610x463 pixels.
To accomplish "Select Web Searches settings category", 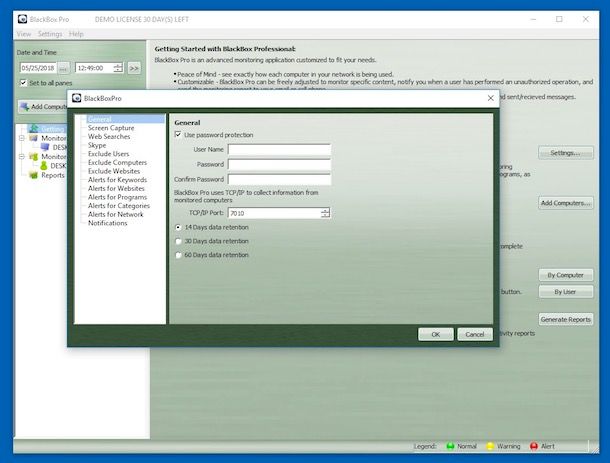I will (x=109, y=137).
